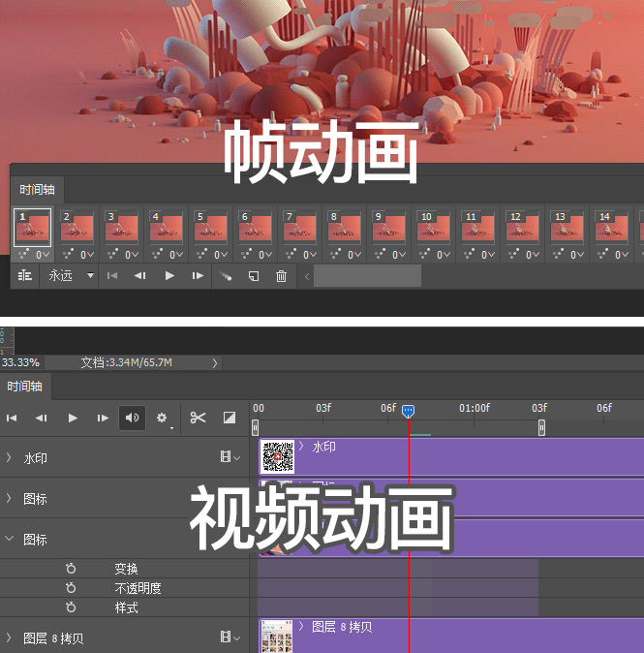Select frame 3 thumbnail
Image resolution: width=644 pixels, height=653 pixels.
[x=122, y=228]
